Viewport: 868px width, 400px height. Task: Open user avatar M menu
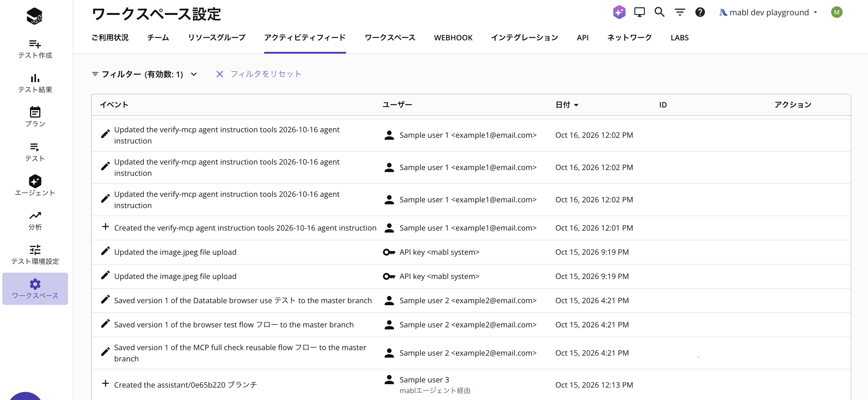[837, 12]
